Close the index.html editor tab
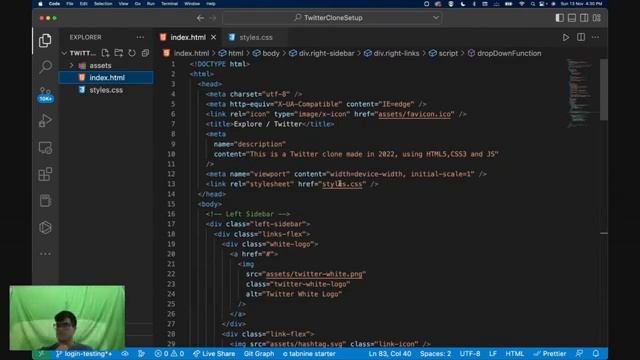This screenshot has width=640, height=360. (x=213, y=37)
